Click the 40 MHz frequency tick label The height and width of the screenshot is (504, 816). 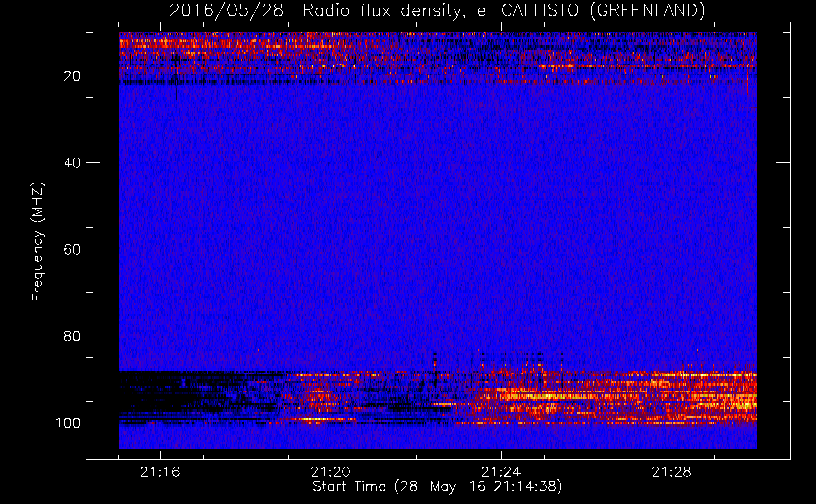point(72,163)
